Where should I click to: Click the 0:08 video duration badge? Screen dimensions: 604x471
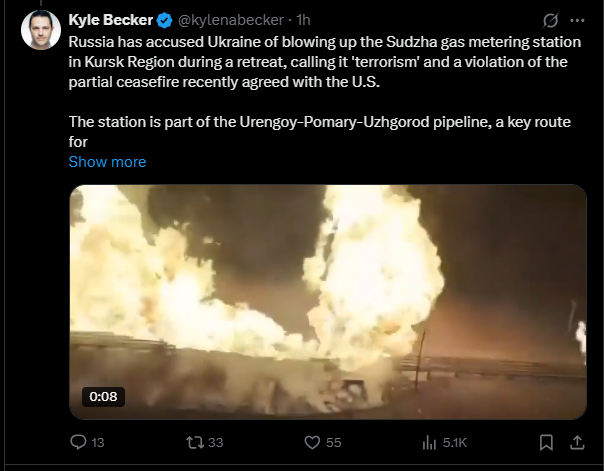(103, 397)
